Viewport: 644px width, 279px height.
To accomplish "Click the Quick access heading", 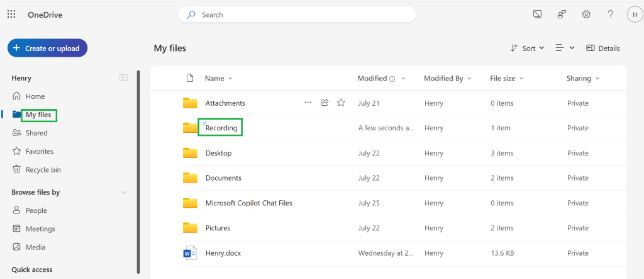I will 32,270.
